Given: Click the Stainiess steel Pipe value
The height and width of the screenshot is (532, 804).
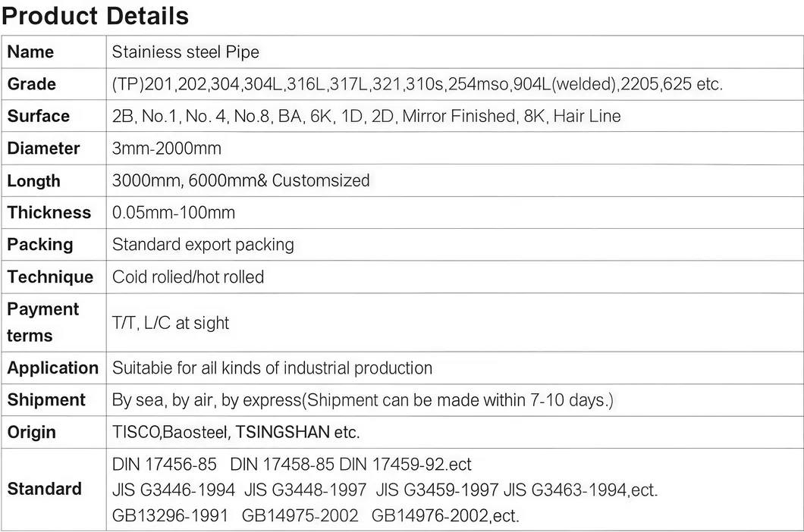Looking at the screenshot, I should point(186,52).
